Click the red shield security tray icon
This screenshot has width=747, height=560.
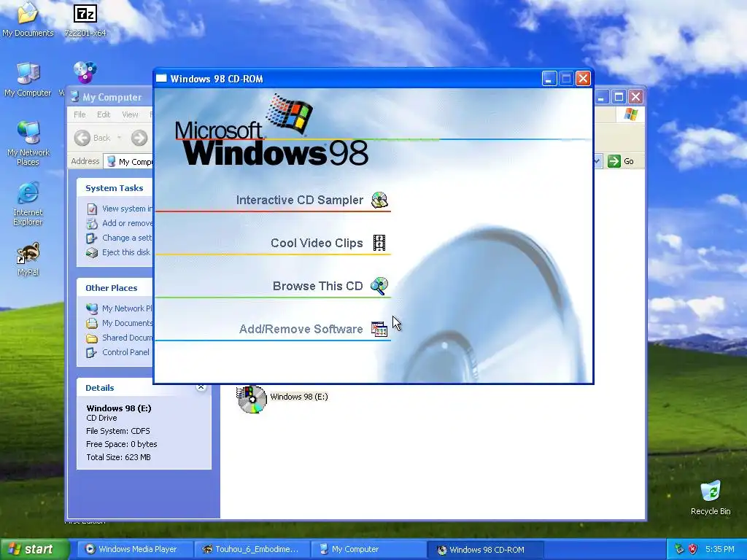(693, 549)
